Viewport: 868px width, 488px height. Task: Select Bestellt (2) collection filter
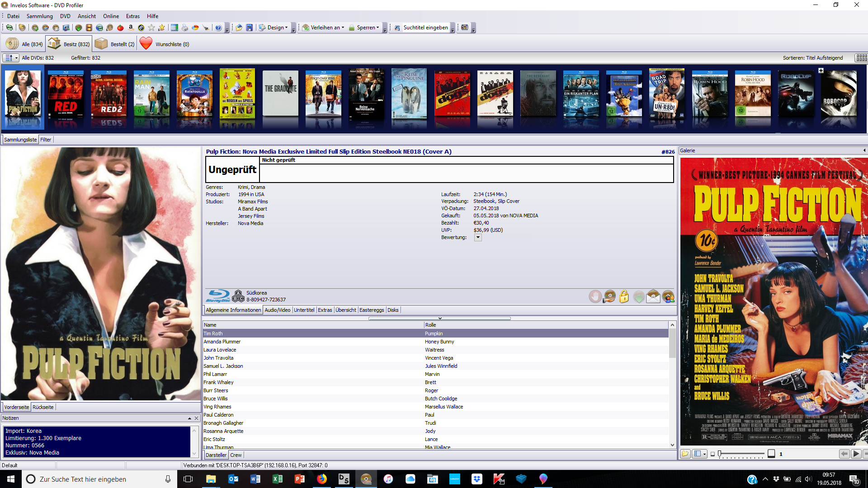(x=115, y=44)
